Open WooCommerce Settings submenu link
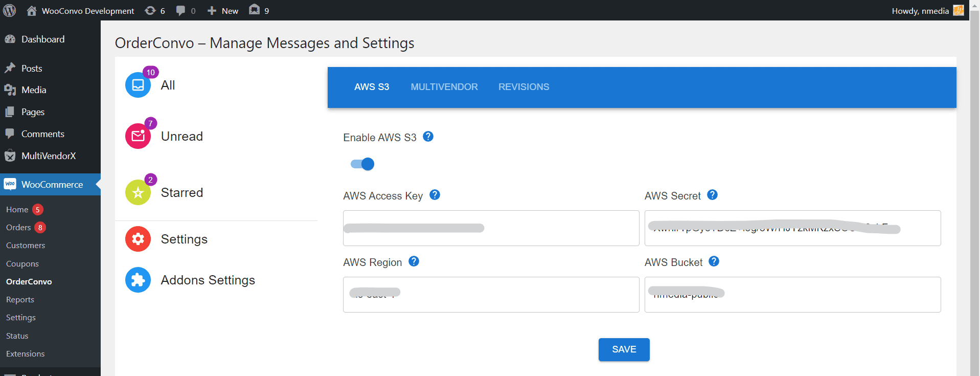 [21, 318]
